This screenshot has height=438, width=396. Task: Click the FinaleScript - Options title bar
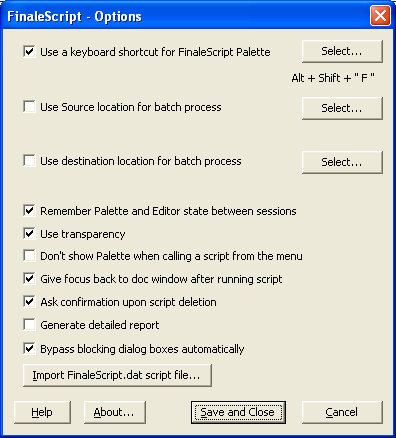click(187, 16)
